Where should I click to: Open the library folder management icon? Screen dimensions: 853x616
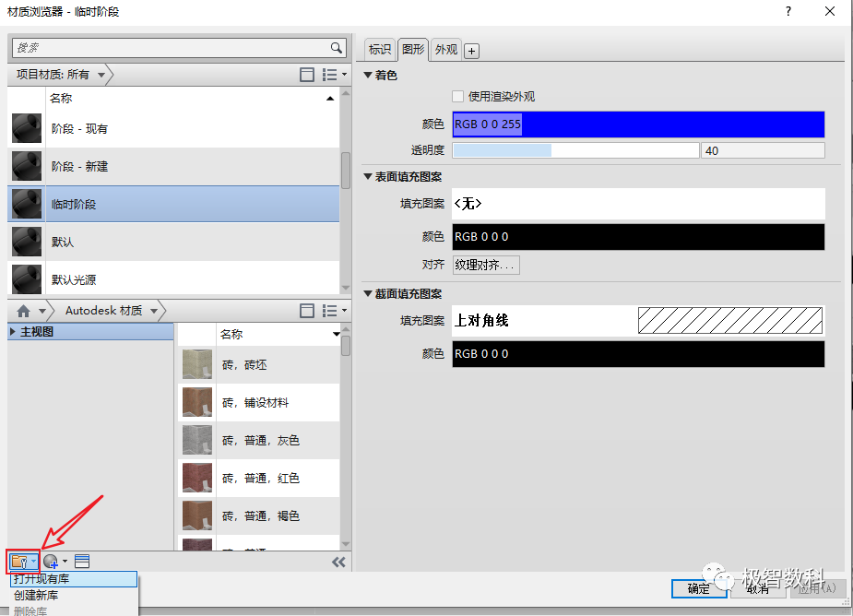(x=23, y=561)
